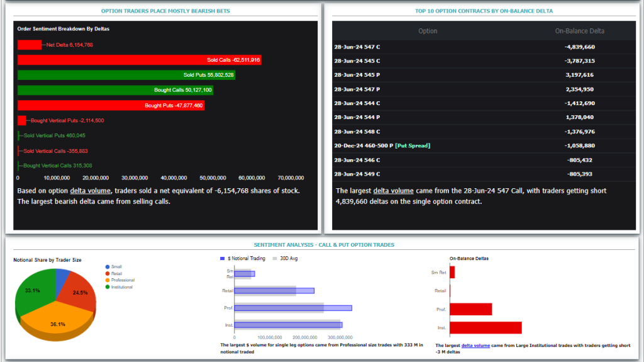Image resolution: width=644 pixels, height=362 pixels.
Task: Click the Bought Vertical Puts -2,114,500 label
Action: click(67, 120)
